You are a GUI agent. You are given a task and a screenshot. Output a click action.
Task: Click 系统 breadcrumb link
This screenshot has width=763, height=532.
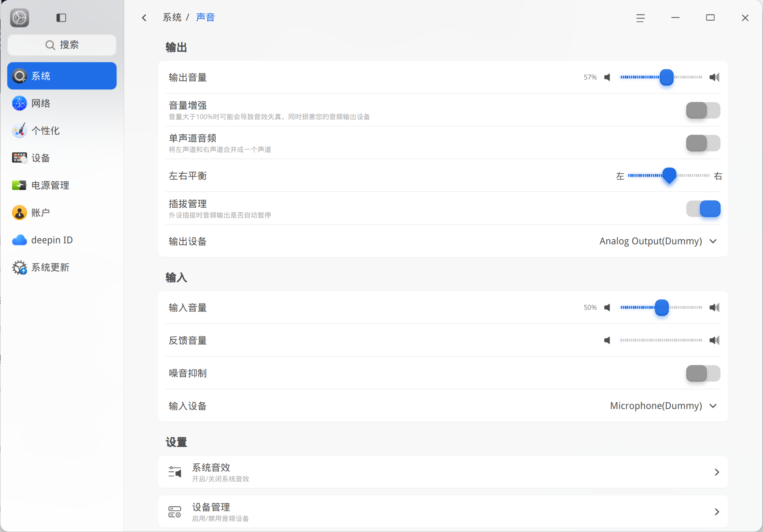coord(172,18)
